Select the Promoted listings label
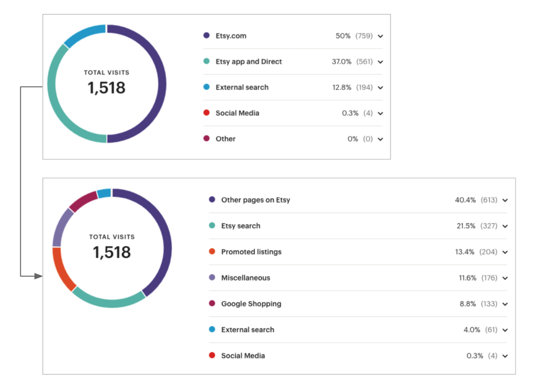This screenshot has height=392, width=537. click(251, 252)
